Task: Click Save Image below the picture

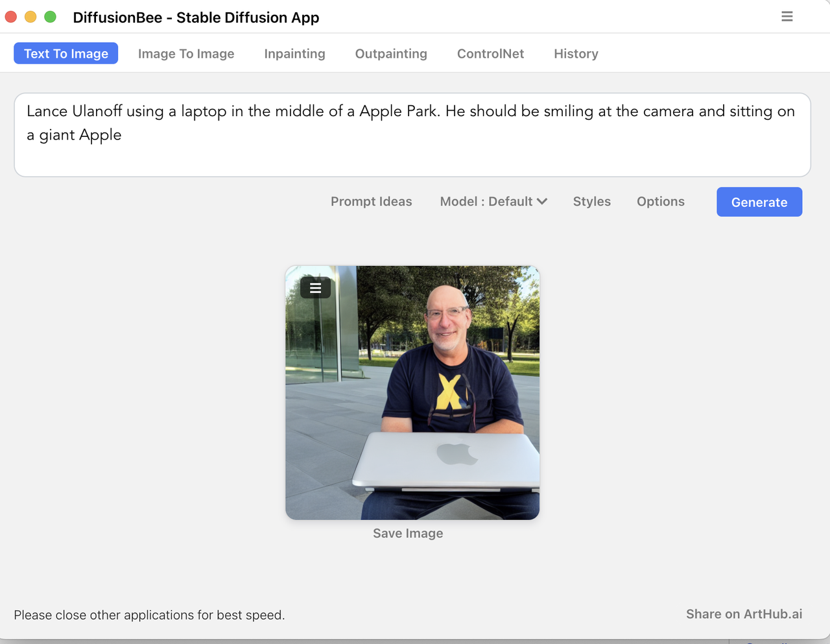Action: [408, 533]
